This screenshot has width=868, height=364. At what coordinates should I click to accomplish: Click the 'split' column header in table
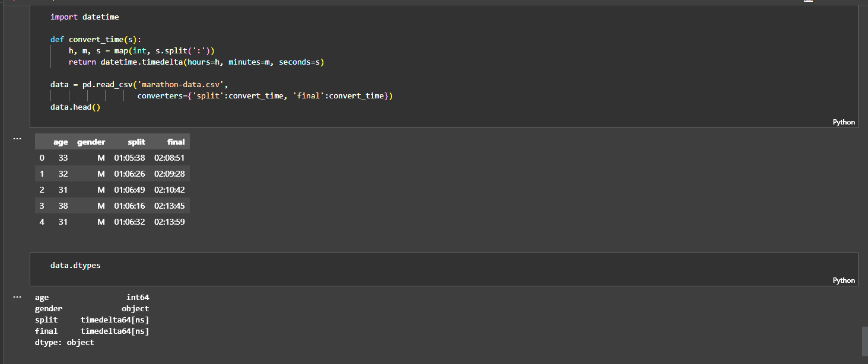pyautogui.click(x=136, y=142)
